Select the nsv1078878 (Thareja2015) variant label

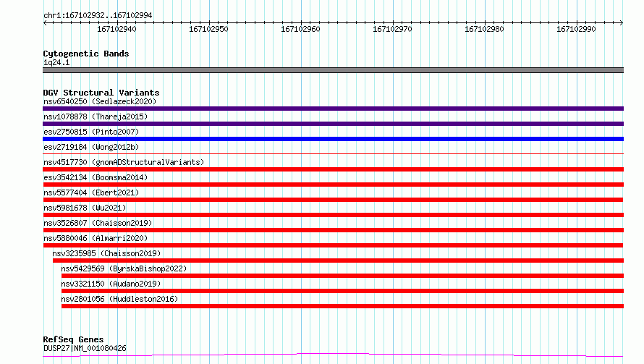coord(96,117)
